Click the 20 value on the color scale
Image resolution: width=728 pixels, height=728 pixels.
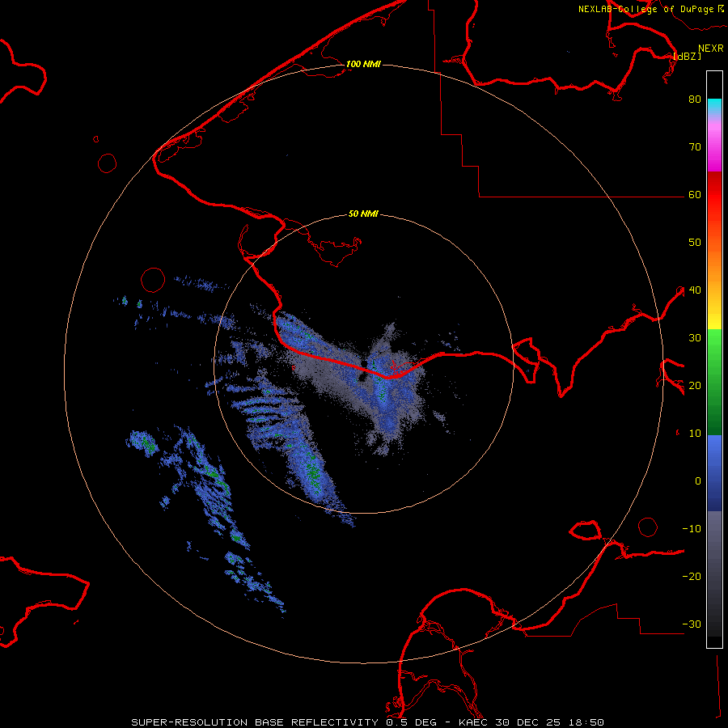pyautogui.click(x=695, y=386)
